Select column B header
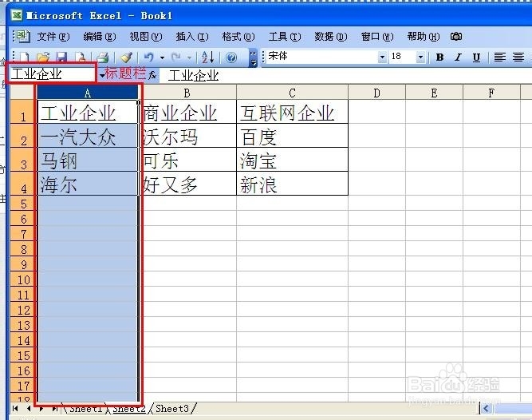Screen dimensions: 532x420 click(187, 93)
